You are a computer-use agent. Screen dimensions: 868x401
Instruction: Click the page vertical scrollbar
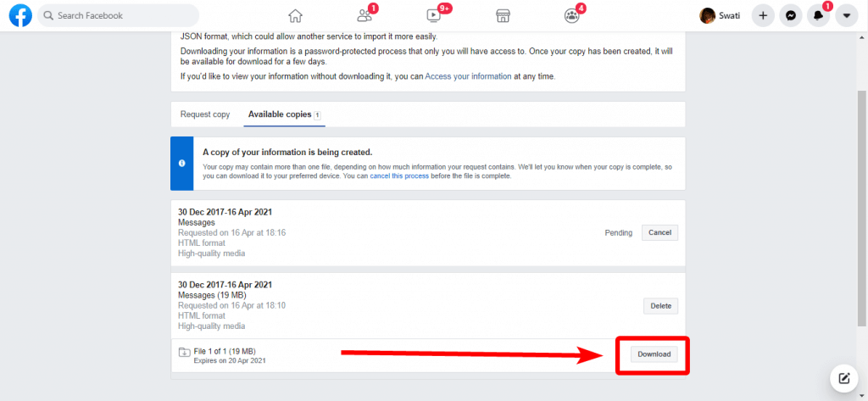pyautogui.click(x=862, y=208)
